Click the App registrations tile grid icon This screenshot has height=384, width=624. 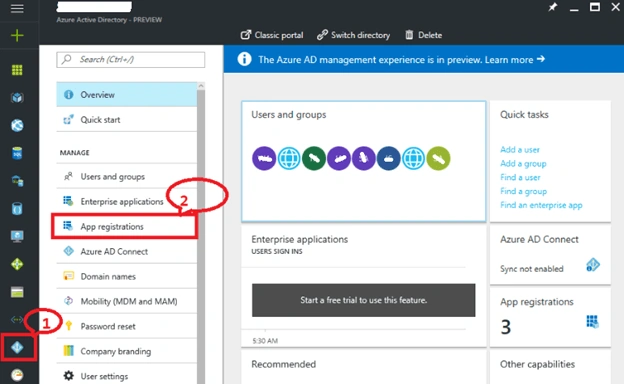pyautogui.click(x=593, y=322)
